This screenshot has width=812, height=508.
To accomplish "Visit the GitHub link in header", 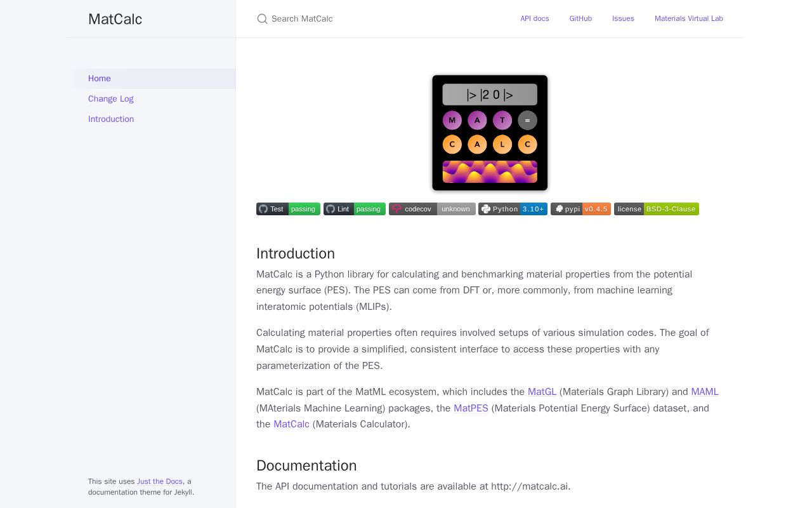I will 580,19.
